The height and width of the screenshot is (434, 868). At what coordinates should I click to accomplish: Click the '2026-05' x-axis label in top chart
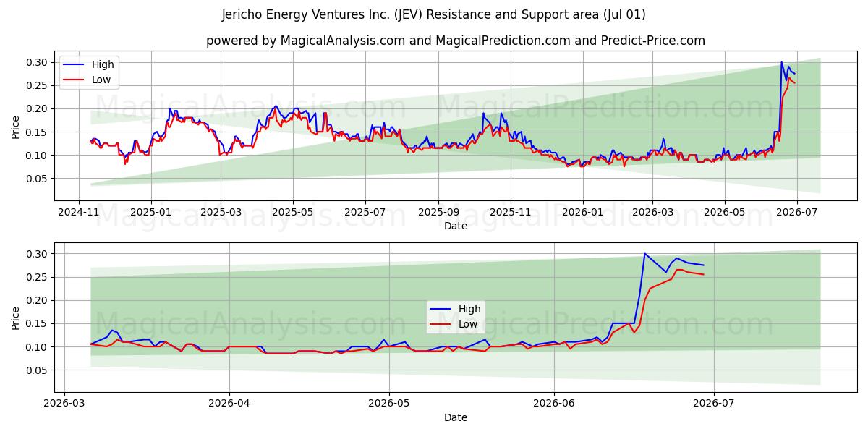(724, 213)
